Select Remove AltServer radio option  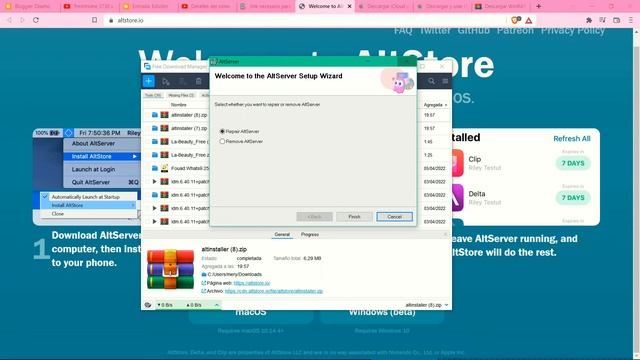coord(222,141)
